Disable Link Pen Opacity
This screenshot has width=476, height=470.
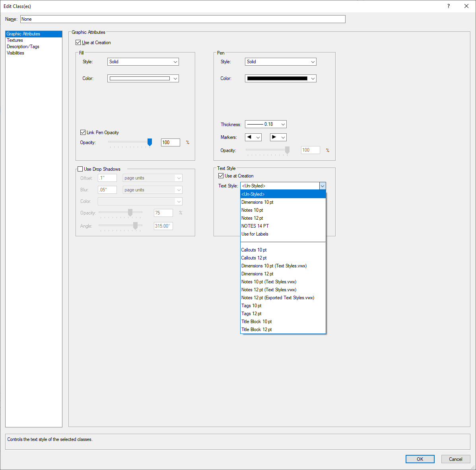tap(83, 132)
